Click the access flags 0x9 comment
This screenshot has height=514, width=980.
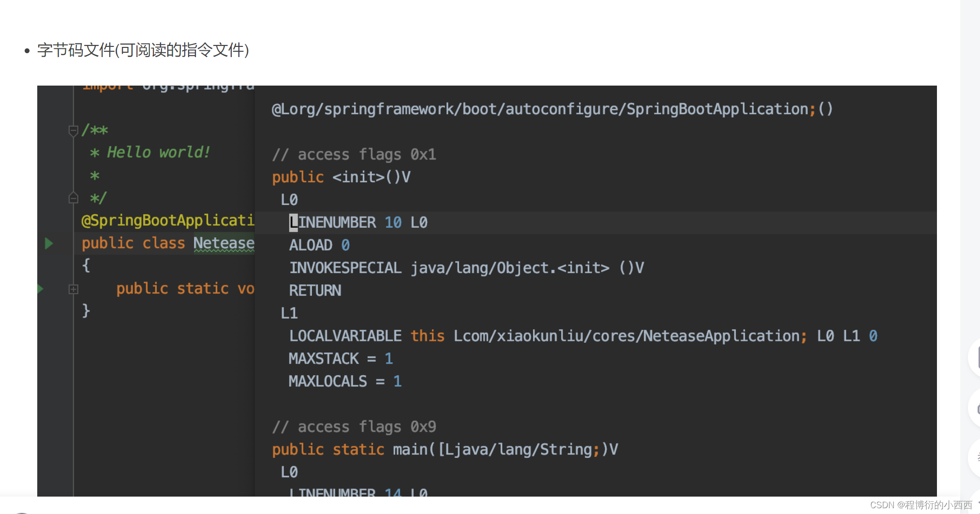coord(354,427)
